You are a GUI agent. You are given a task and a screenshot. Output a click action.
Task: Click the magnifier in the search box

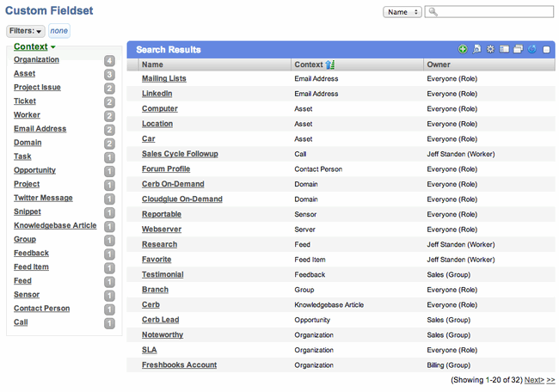433,12
